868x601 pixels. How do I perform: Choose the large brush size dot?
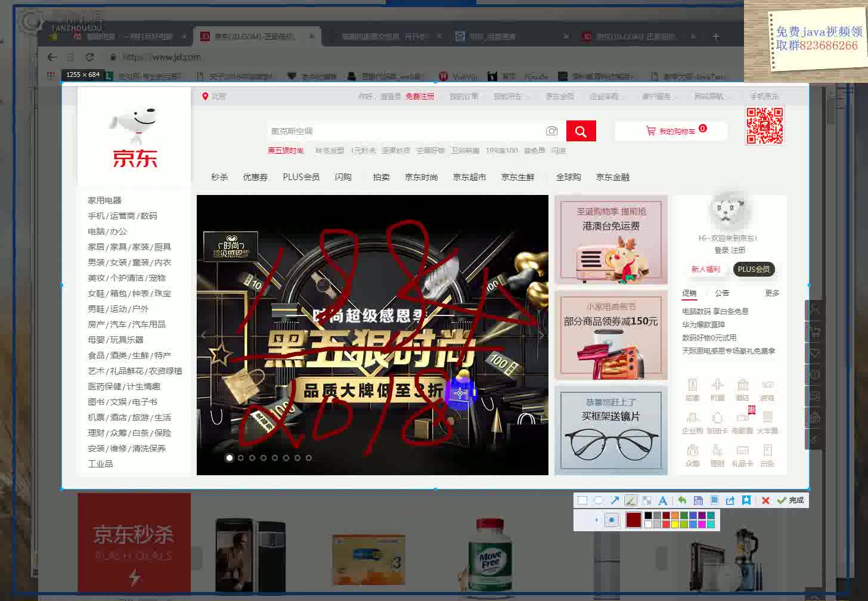pos(611,521)
